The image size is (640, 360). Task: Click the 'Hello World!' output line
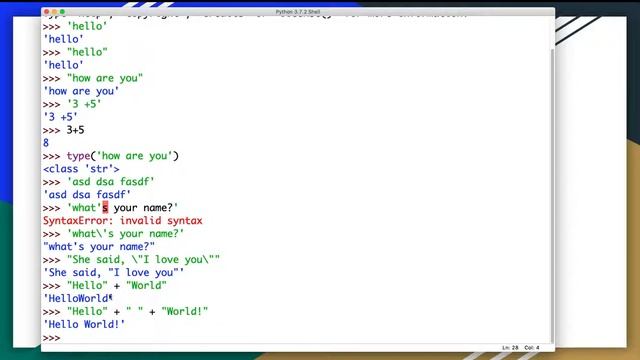84,324
